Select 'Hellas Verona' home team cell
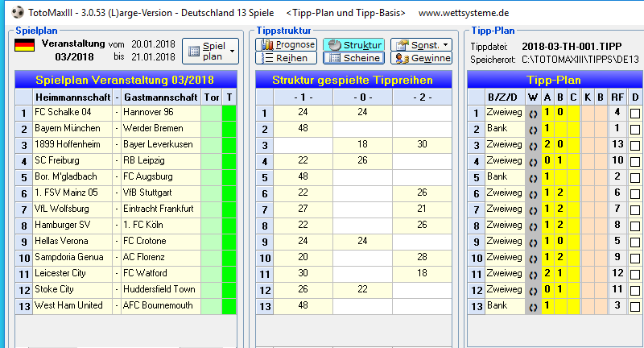644x348 pixels. (72, 242)
